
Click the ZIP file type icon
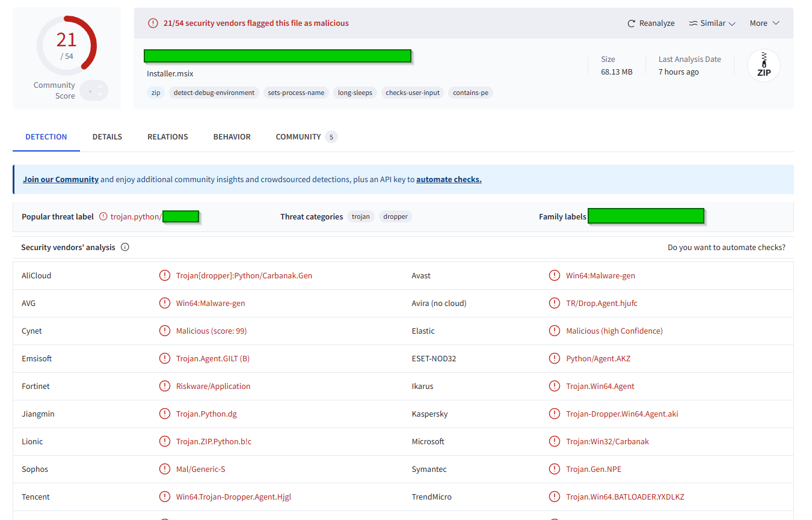pos(763,66)
